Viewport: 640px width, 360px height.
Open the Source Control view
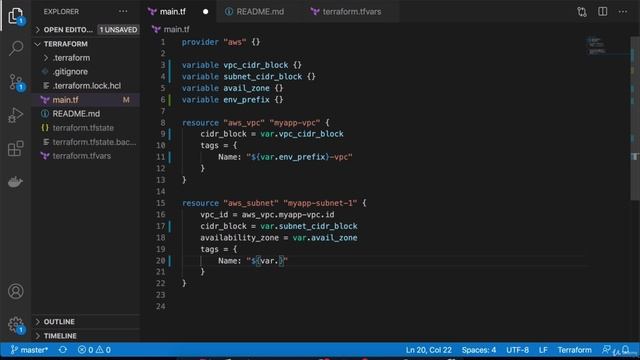point(16,82)
